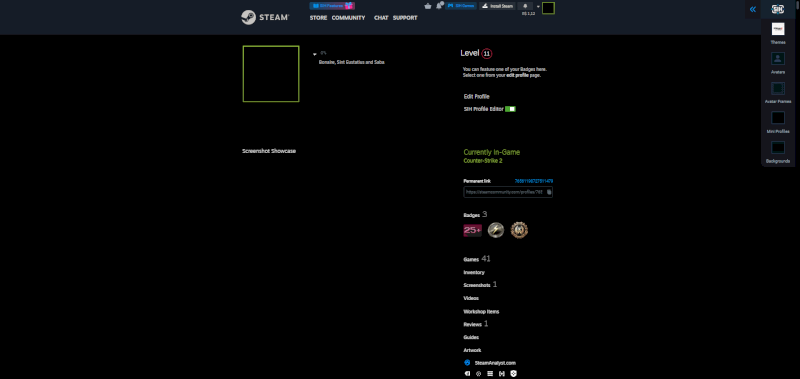
Task: Open the Guides link
Action: pos(471,338)
